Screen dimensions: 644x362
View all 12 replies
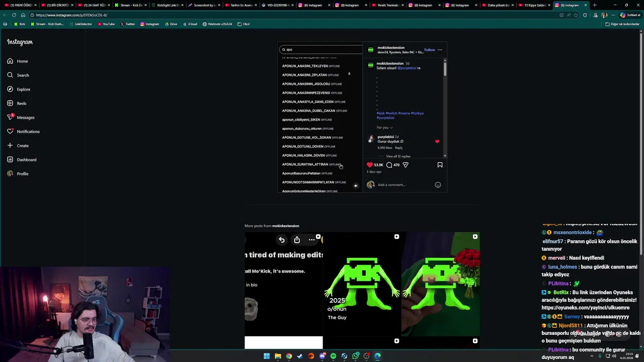point(398,156)
